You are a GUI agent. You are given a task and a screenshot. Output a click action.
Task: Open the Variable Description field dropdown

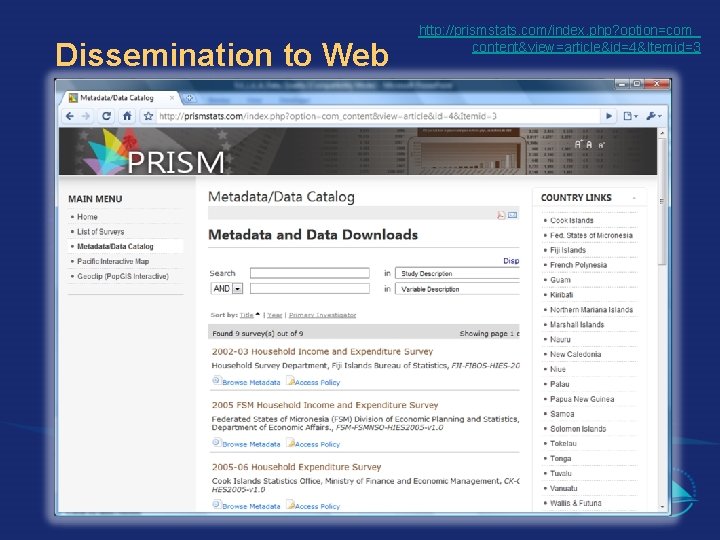pyautogui.click(x=457, y=289)
